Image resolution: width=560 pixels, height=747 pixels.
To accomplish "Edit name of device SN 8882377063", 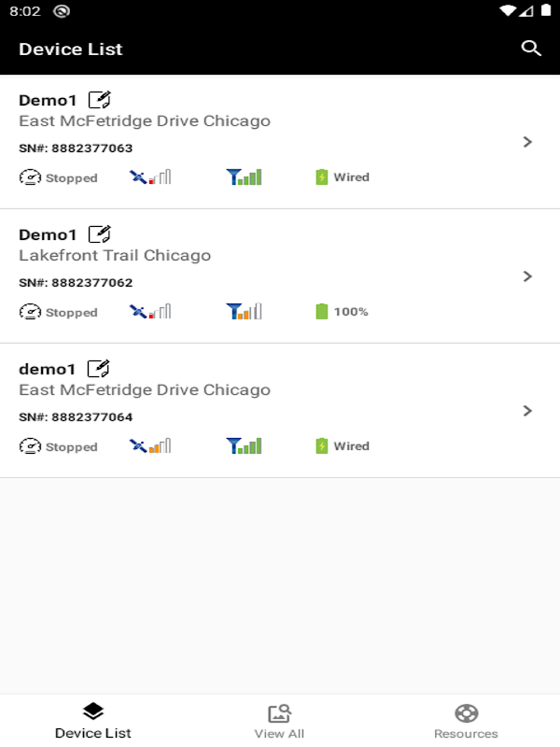I will [x=100, y=100].
